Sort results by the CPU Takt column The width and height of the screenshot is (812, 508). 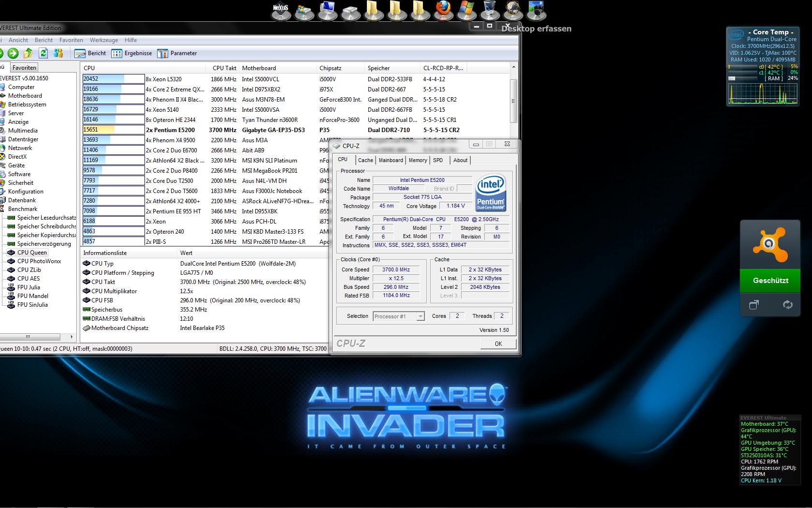point(224,68)
